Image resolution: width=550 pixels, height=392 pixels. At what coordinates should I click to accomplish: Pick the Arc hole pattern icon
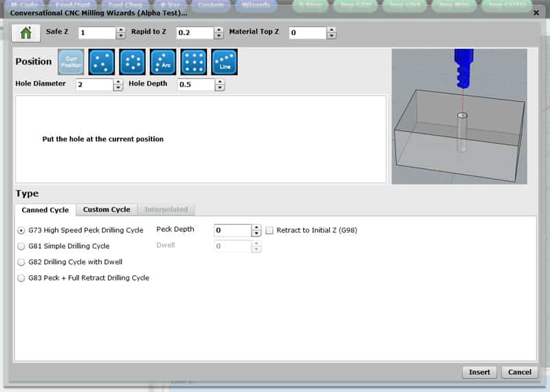pos(163,61)
